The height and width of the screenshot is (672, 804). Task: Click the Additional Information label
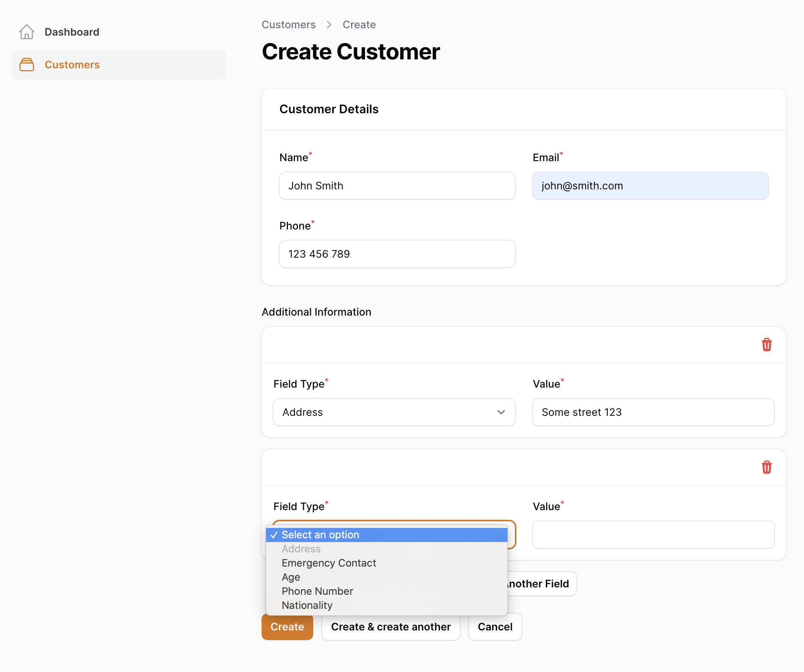(316, 312)
